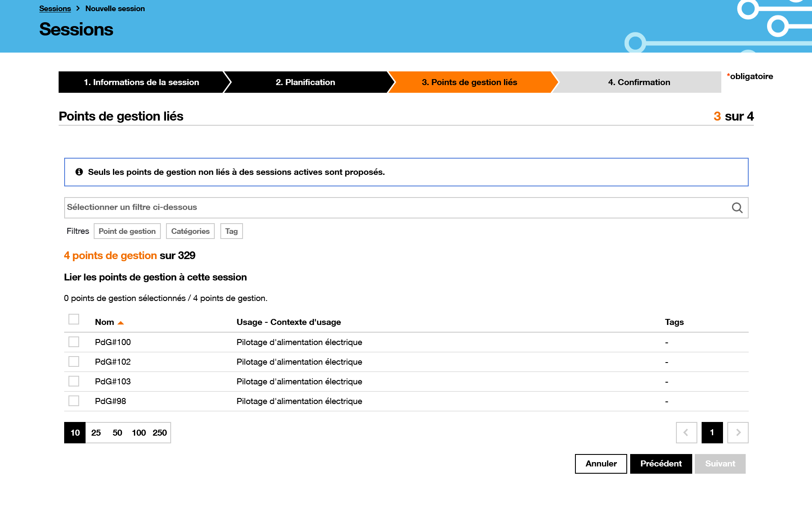The width and height of the screenshot is (812, 525).
Task: Open the Tag filter
Action: point(231,231)
